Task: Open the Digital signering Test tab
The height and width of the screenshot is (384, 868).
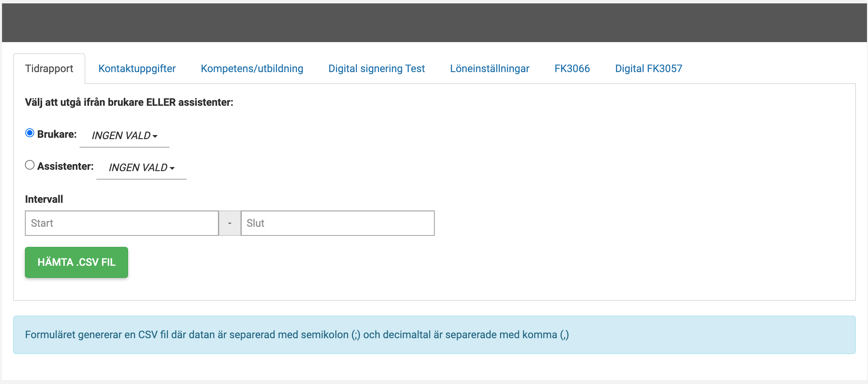Action: (x=376, y=69)
